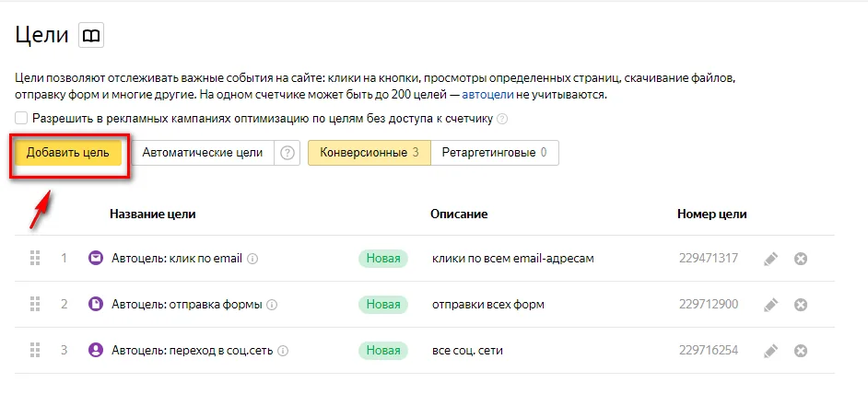This screenshot has height=406, width=868.
Task: Show info for Автоцель: клик по email
Action: coord(252,259)
